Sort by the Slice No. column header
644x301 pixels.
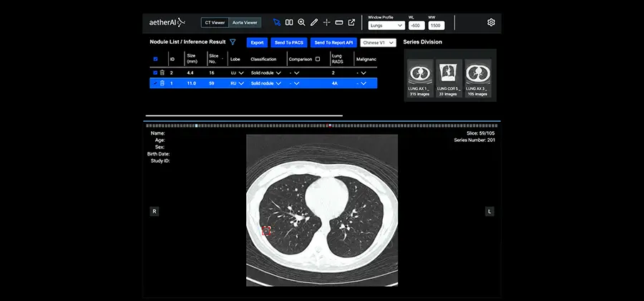coord(216,59)
